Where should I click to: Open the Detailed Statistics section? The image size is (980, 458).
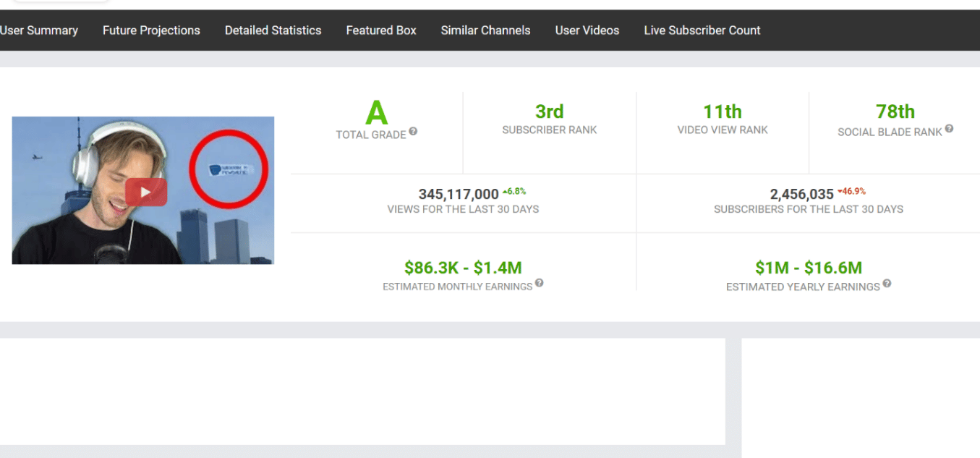[273, 30]
